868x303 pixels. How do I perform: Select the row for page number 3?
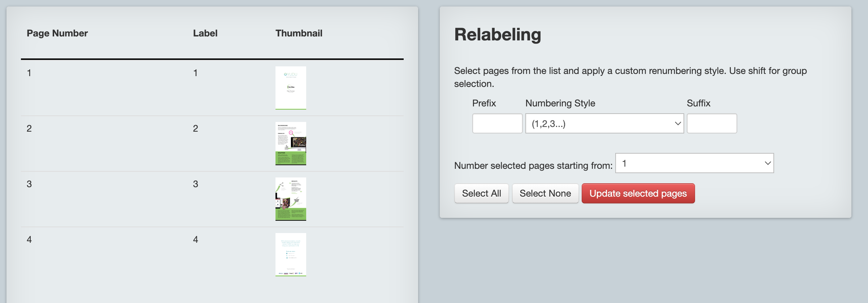point(212,199)
